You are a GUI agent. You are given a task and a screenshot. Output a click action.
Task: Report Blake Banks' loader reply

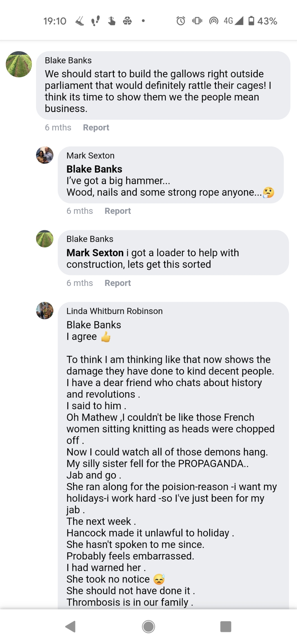[x=118, y=283]
